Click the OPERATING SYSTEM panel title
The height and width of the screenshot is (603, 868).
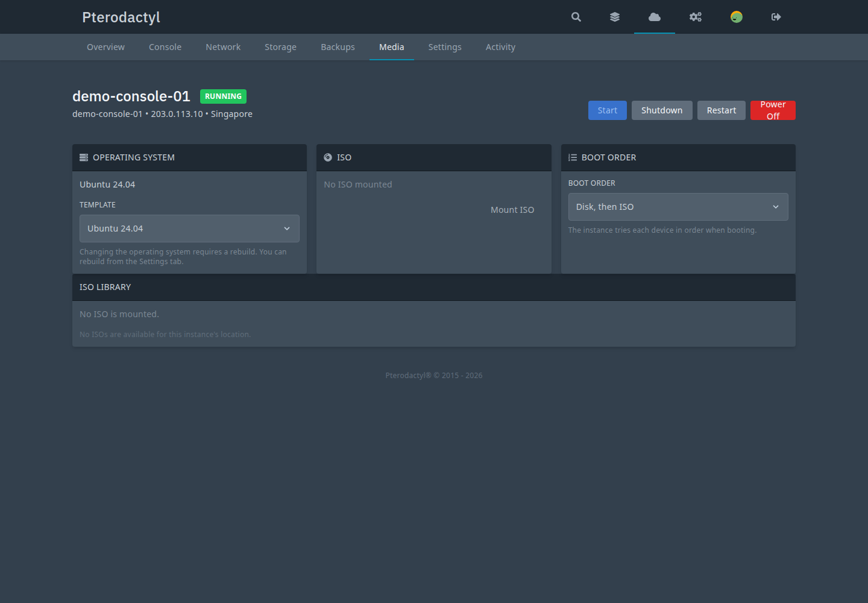pyautogui.click(x=134, y=157)
